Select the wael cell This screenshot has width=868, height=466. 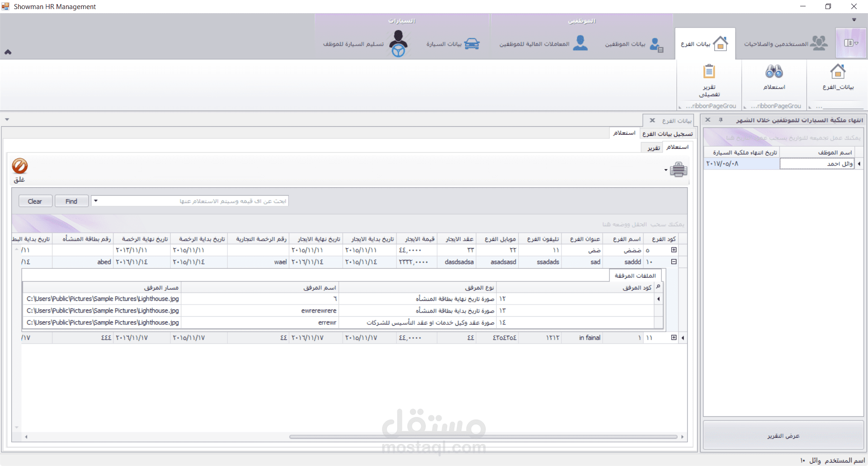258,262
